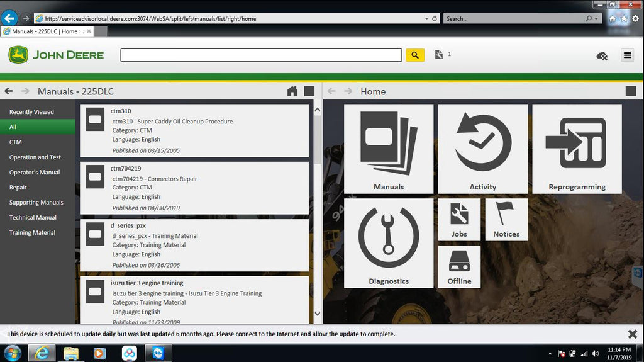Dismiss the update notification bar

coord(632,334)
